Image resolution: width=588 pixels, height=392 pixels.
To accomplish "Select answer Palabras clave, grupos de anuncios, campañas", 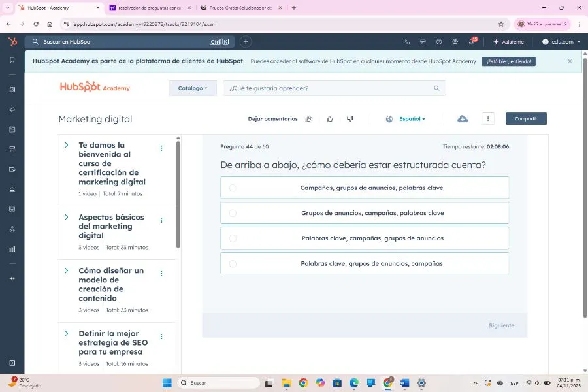I will click(365, 263).
